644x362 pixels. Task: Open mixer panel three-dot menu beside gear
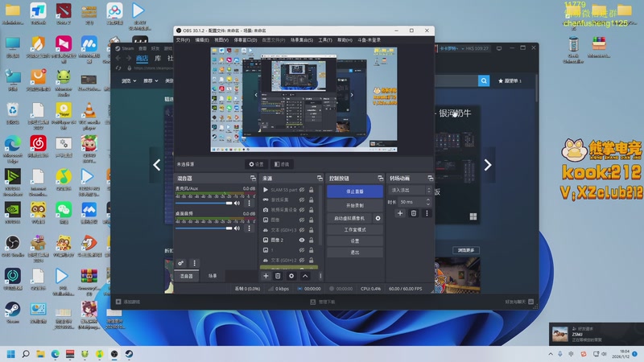click(194, 263)
